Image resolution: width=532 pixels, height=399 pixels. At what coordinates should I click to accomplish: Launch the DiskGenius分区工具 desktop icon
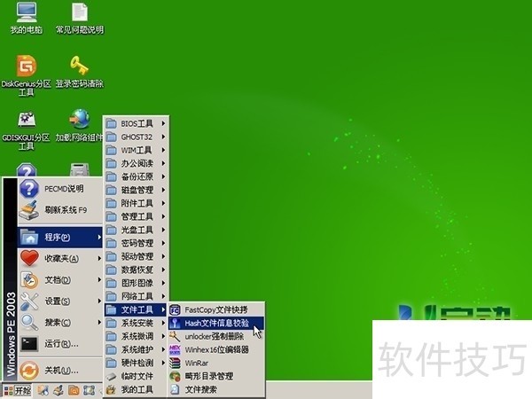tap(27, 75)
